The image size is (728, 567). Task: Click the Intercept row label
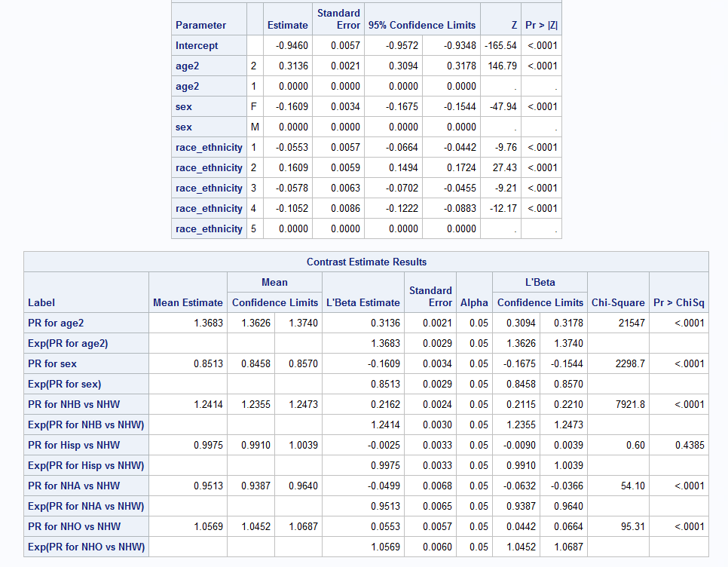pos(197,45)
